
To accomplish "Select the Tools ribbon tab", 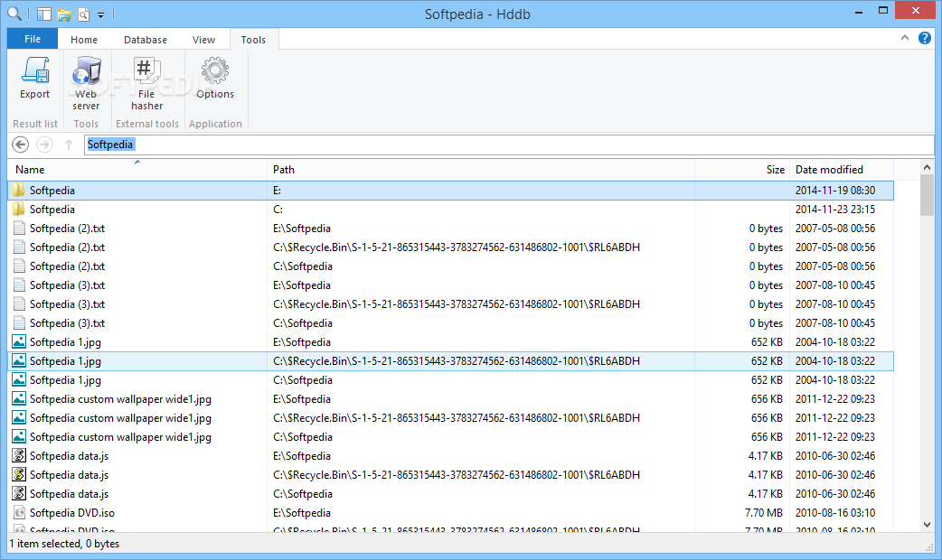I will pos(253,40).
